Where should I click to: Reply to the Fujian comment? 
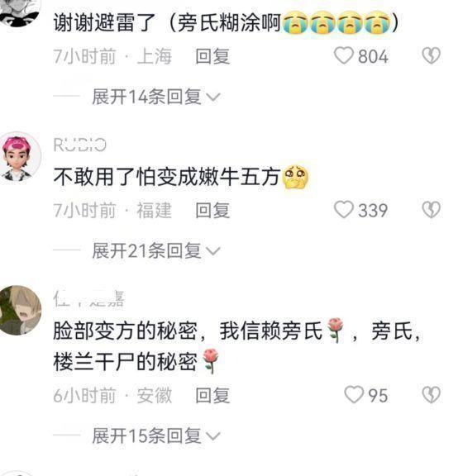[212, 210]
